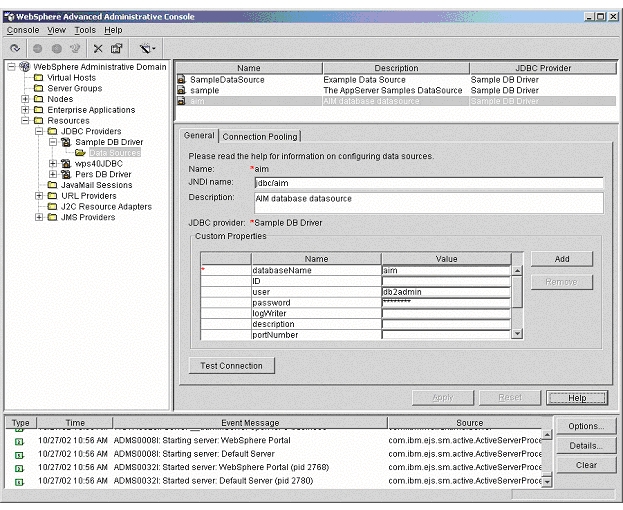The height and width of the screenshot is (510, 623).
Task: Collapse the Resources tree node
Action: tap(25, 120)
